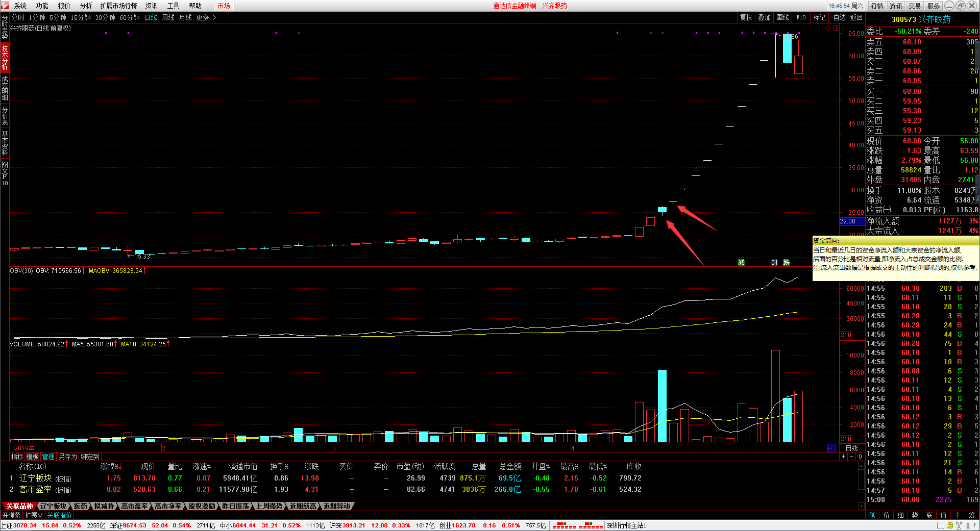Click the double up-arrow status icon
Screen dimensions: 980x531
click(x=968, y=525)
